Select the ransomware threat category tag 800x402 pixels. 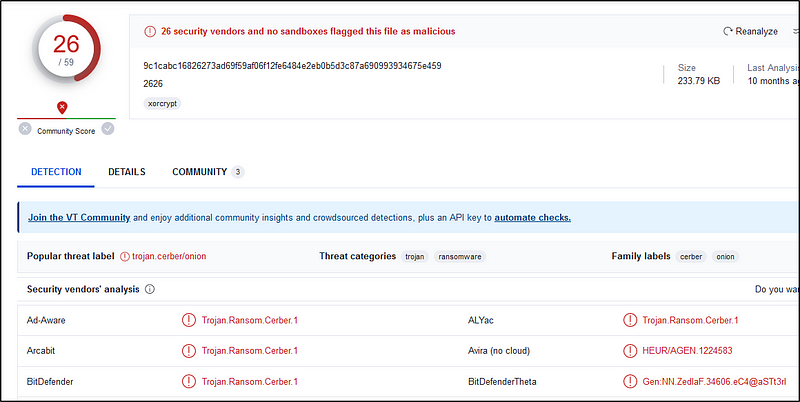[x=459, y=256]
